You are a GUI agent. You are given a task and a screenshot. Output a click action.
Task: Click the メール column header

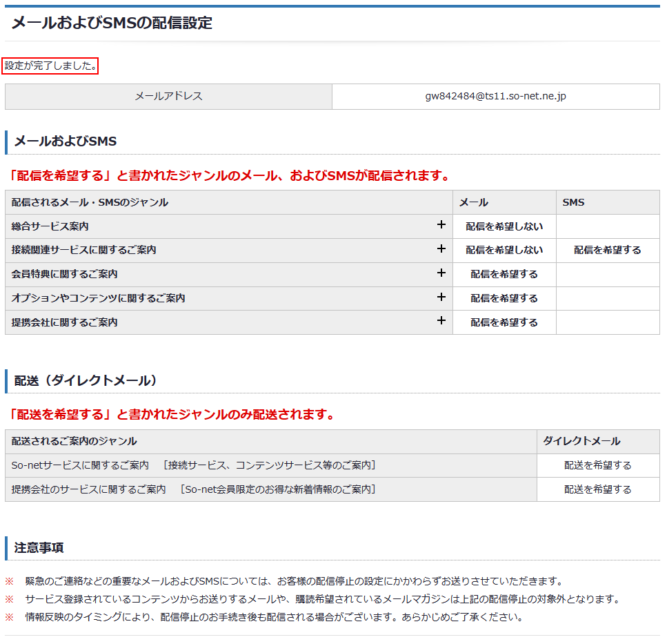(x=473, y=202)
